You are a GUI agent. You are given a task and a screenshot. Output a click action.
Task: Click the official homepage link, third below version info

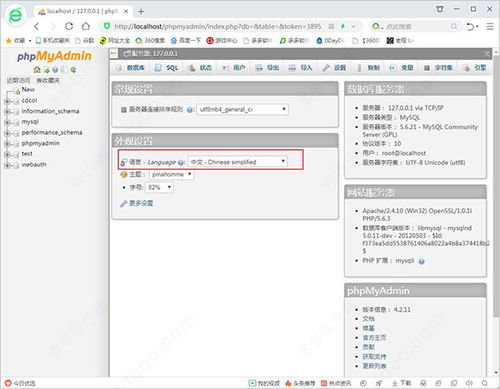[374, 338]
